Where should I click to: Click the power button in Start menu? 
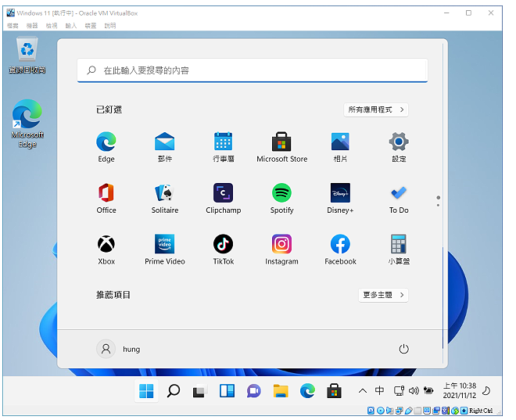click(403, 349)
